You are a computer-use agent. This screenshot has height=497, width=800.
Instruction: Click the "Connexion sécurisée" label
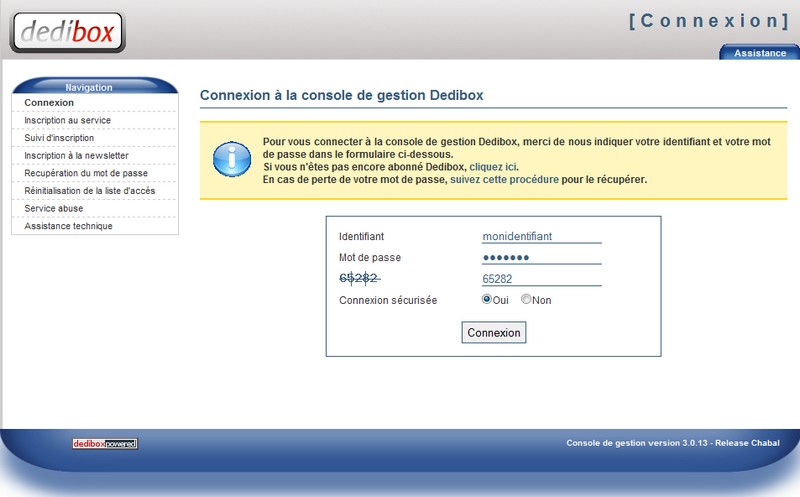pyautogui.click(x=388, y=300)
